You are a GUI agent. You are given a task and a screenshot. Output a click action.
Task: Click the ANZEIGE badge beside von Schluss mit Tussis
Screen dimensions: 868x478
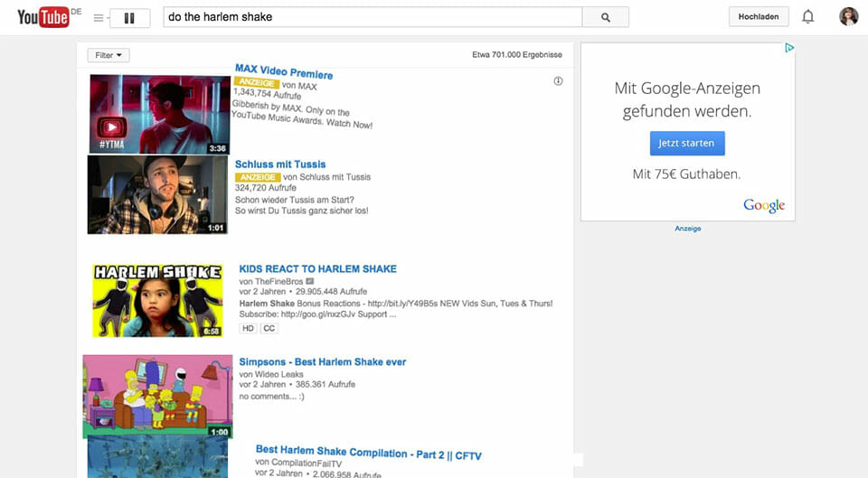(258, 177)
